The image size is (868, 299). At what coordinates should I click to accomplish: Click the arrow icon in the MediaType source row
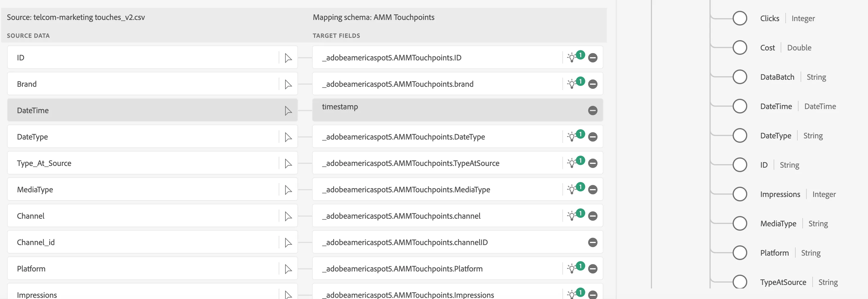pos(288,190)
